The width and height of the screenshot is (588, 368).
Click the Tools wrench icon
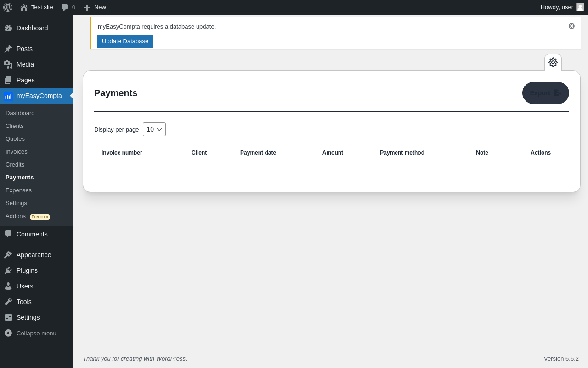coord(8,302)
